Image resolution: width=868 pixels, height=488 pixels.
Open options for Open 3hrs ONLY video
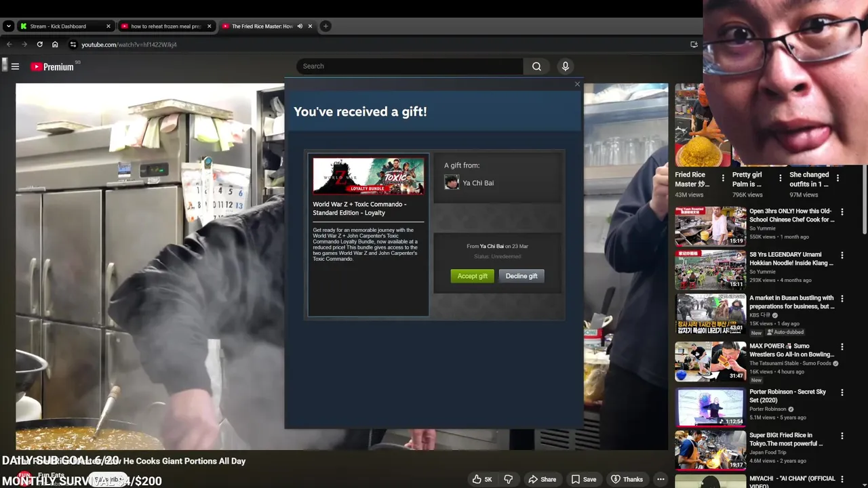click(842, 212)
